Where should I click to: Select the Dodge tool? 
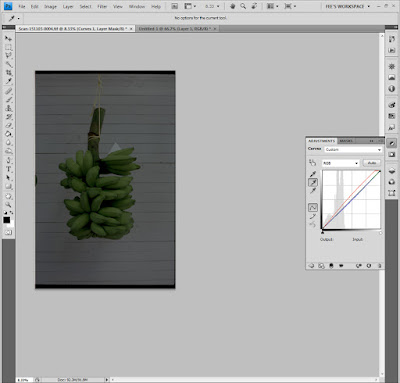8,152
